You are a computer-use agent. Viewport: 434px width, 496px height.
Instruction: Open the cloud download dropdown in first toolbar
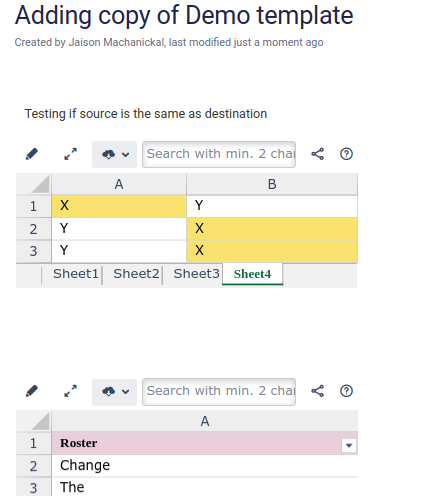click(114, 154)
